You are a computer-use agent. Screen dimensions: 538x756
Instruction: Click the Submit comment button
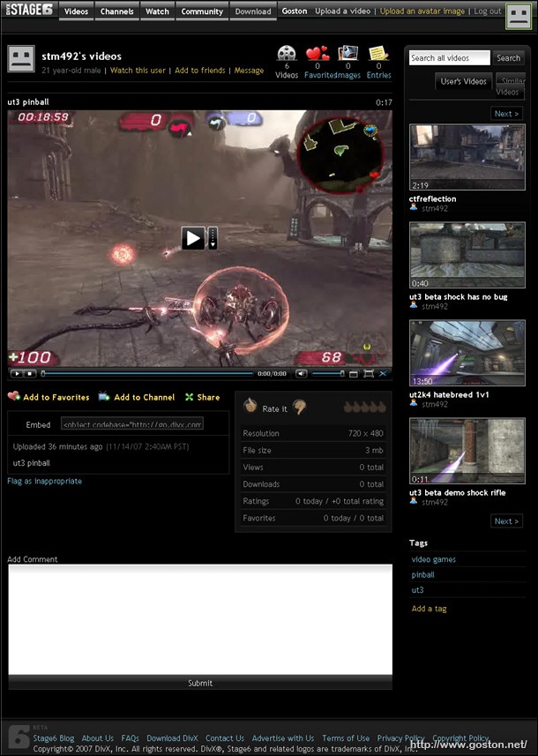200,683
